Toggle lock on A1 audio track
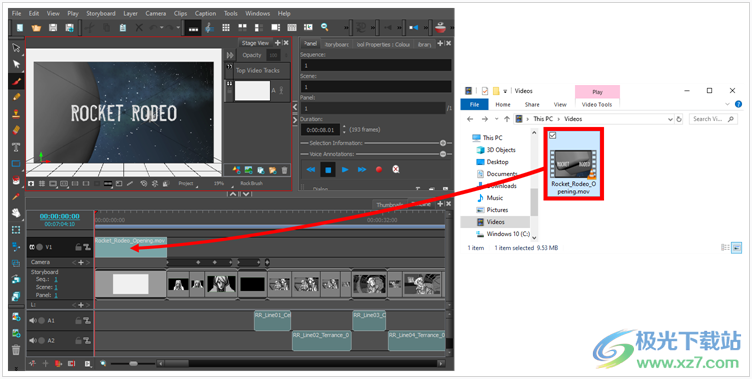 coord(78,320)
